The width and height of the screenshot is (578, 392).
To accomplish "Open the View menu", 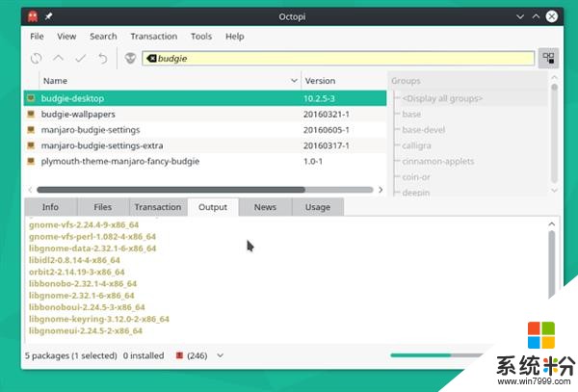I will click(x=66, y=37).
